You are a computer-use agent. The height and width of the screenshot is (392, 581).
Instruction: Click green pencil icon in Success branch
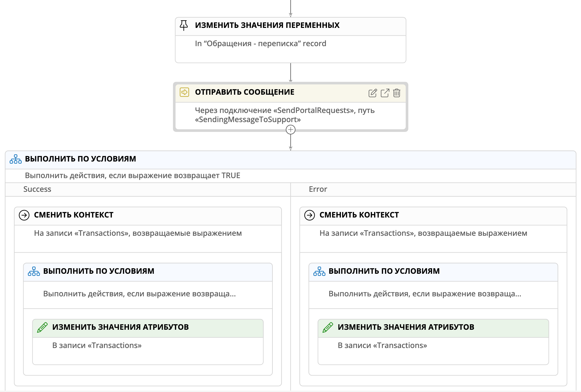[x=42, y=327]
